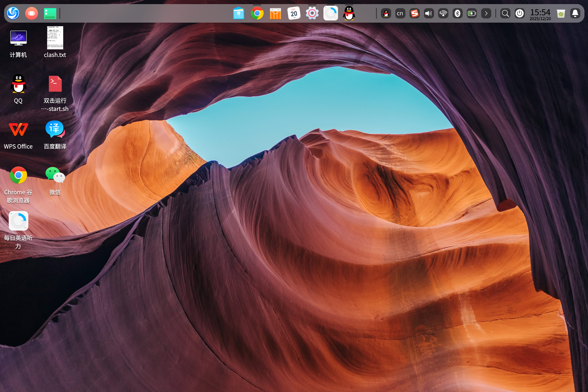Image resolution: width=588 pixels, height=392 pixels.
Task: Open the notification bell
Action: tap(575, 13)
